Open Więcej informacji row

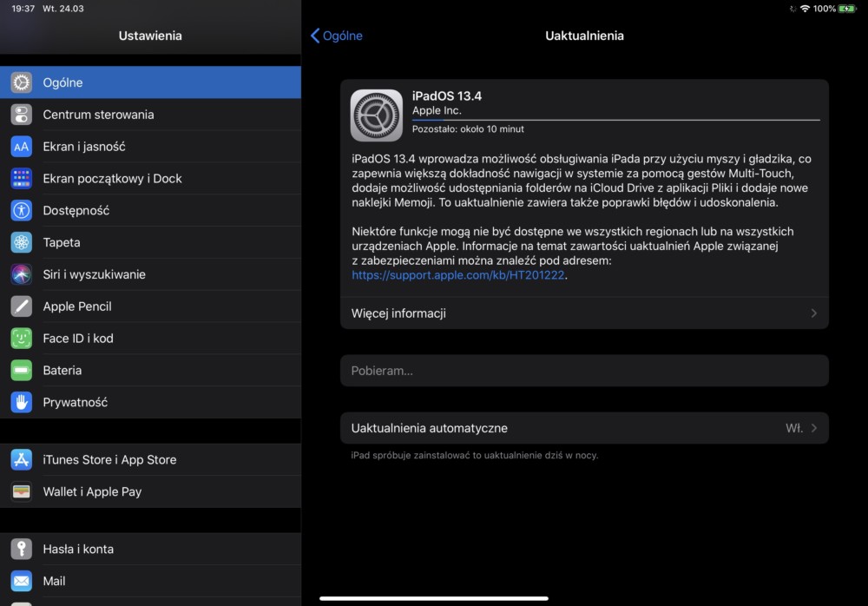tap(584, 313)
